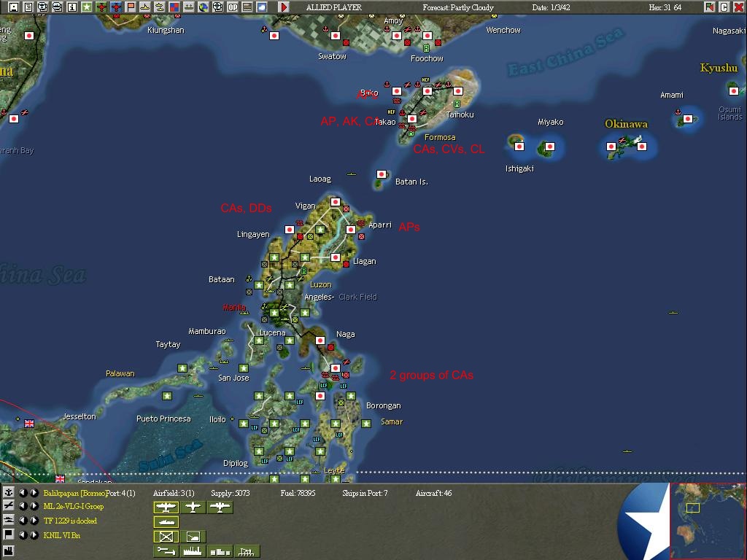Click the factory industry icon bottom left

click(8, 553)
